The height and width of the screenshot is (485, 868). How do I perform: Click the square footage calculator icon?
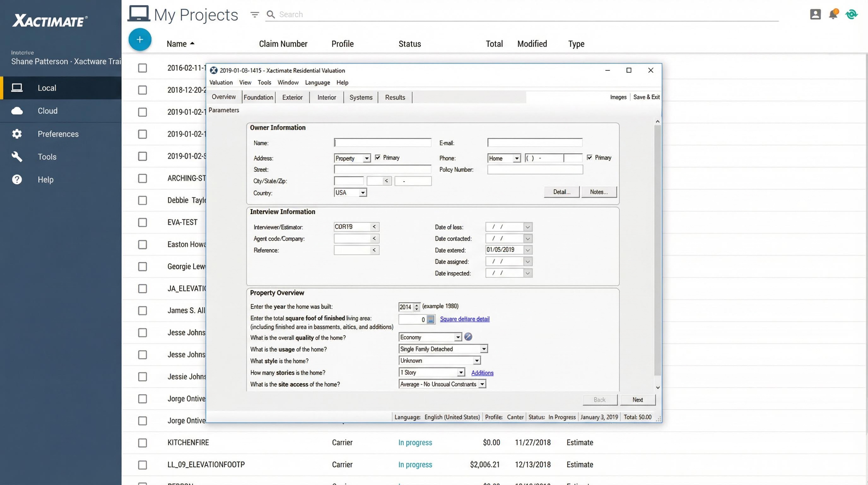tap(431, 319)
